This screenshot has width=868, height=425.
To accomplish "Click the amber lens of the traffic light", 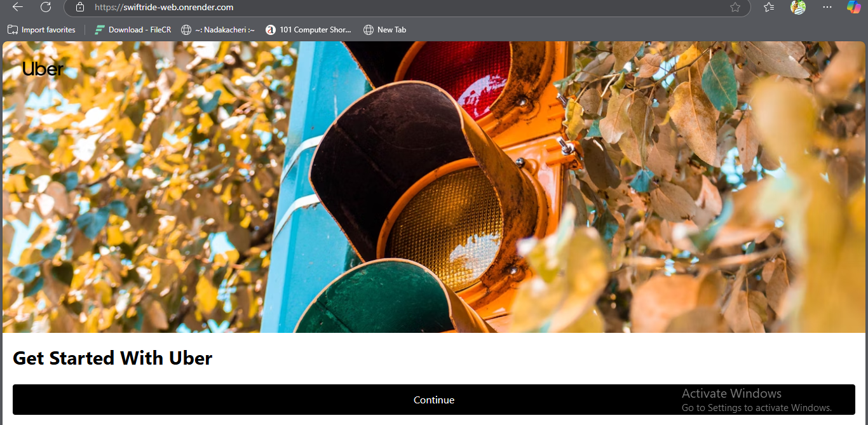I will (x=445, y=227).
